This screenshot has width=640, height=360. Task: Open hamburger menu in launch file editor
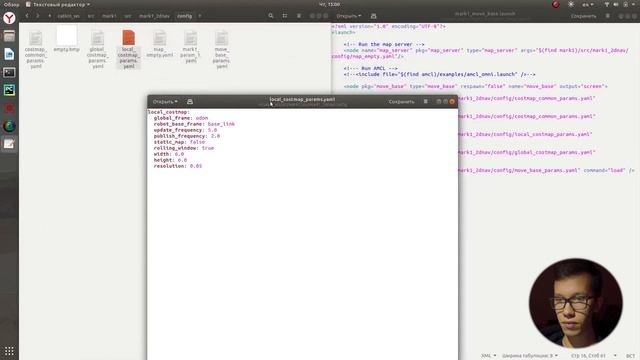click(608, 16)
